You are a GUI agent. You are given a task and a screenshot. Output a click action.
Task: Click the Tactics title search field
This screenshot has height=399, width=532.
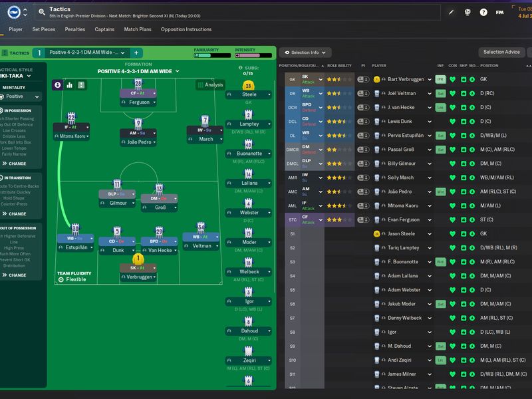237,12
